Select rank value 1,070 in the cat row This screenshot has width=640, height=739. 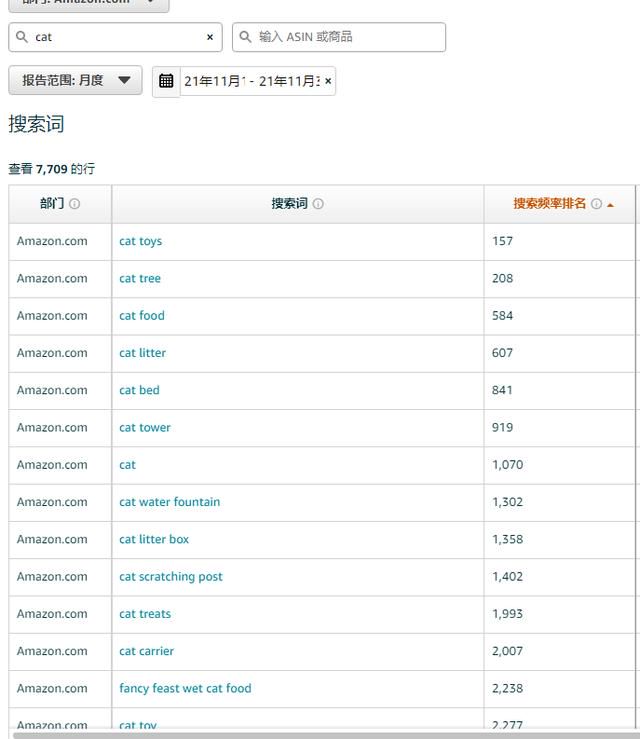(508, 465)
